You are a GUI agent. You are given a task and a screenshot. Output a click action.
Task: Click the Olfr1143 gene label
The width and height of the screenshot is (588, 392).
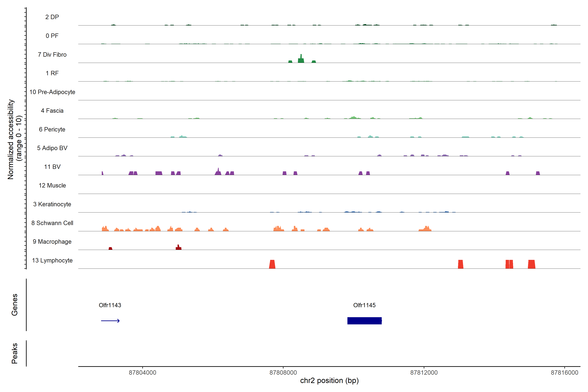pyautogui.click(x=110, y=305)
